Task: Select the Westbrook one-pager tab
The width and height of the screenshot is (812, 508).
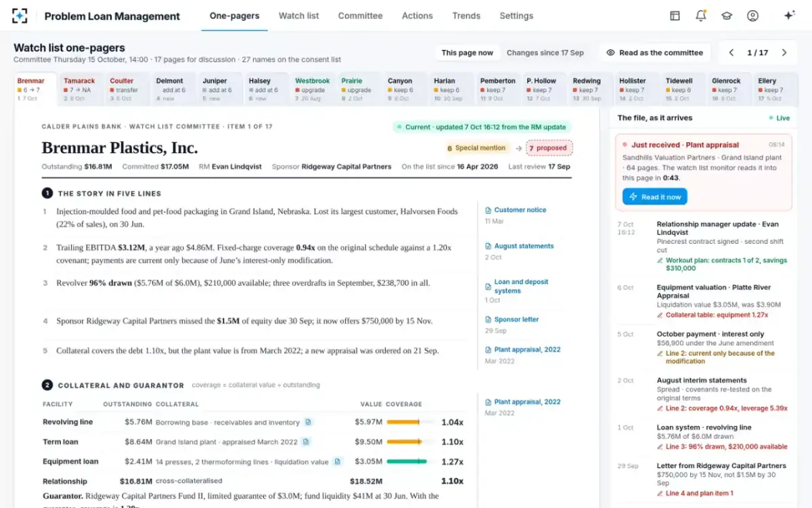Action: tap(313, 89)
